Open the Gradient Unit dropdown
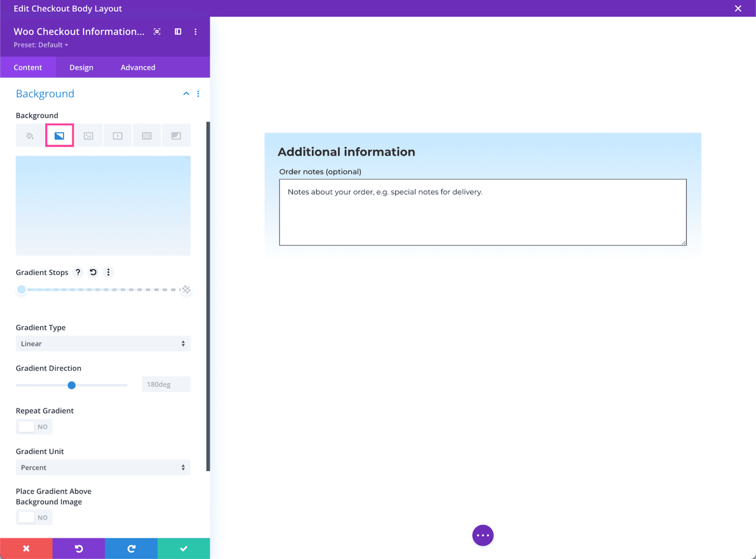The height and width of the screenshot is (559, 756). 103,467
